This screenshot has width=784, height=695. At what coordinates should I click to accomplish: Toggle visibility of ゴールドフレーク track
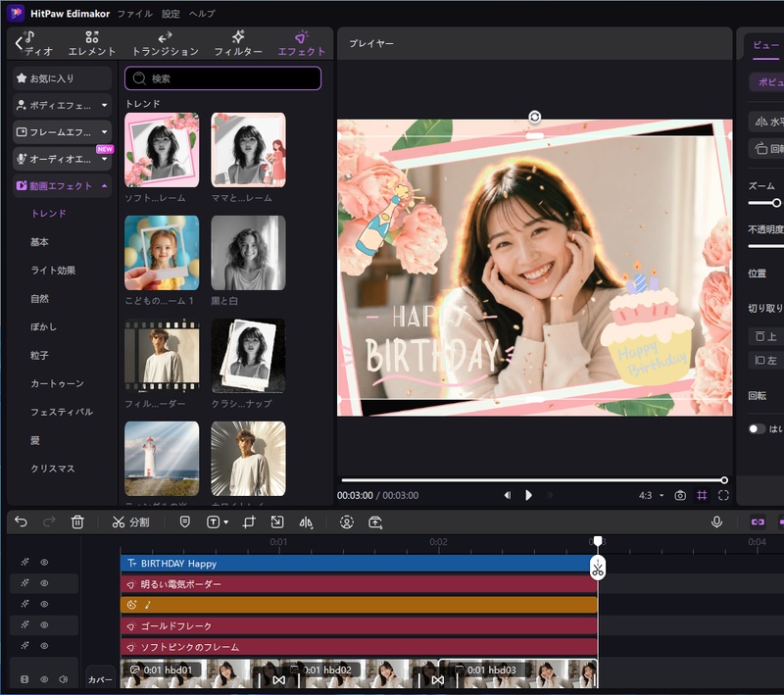44,625
